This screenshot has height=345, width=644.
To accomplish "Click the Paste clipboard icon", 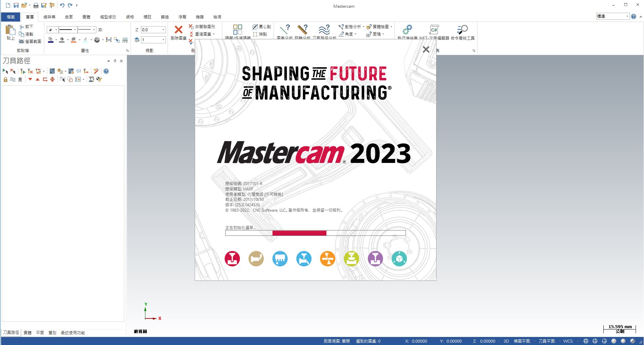I will coord(10,30).
